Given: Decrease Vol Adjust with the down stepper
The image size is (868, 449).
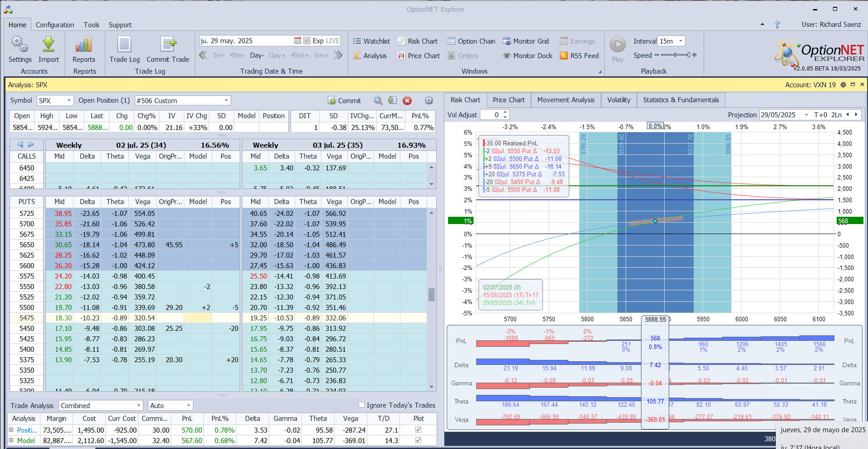Looking at the screenshot, I should tap(505, 117).
